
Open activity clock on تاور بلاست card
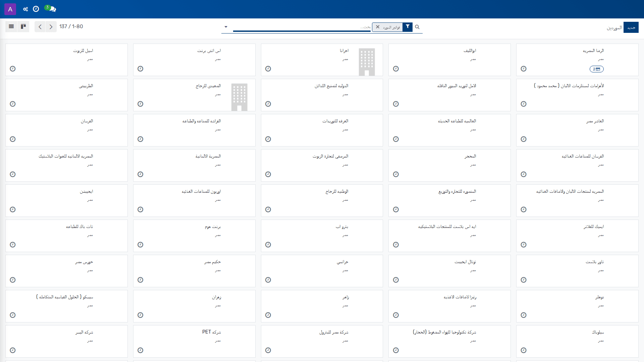(524, 280)
